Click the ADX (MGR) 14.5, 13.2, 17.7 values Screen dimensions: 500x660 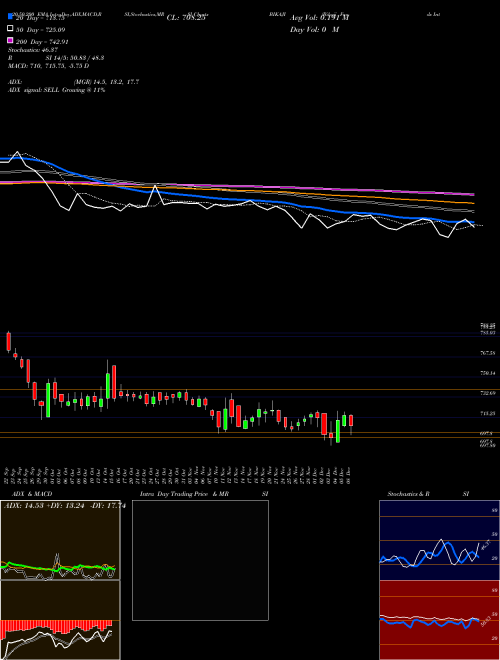(x=74, y=82)
